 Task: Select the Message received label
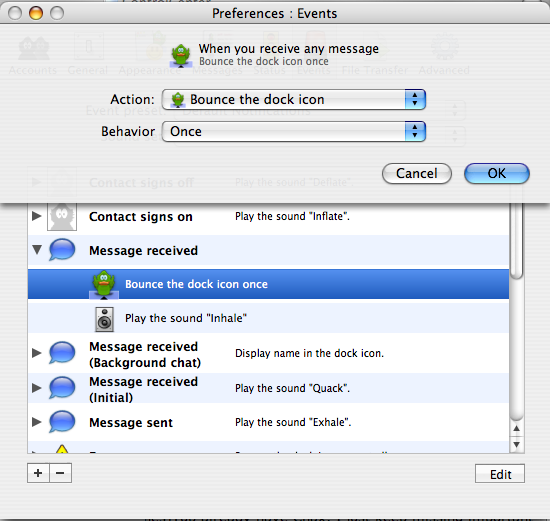click(x=143, y=251)
